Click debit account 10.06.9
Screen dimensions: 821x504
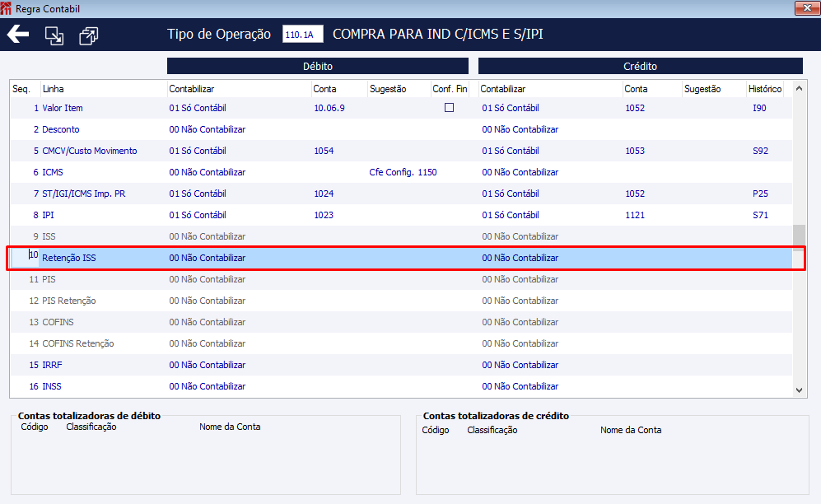click(x=329, y=108)
